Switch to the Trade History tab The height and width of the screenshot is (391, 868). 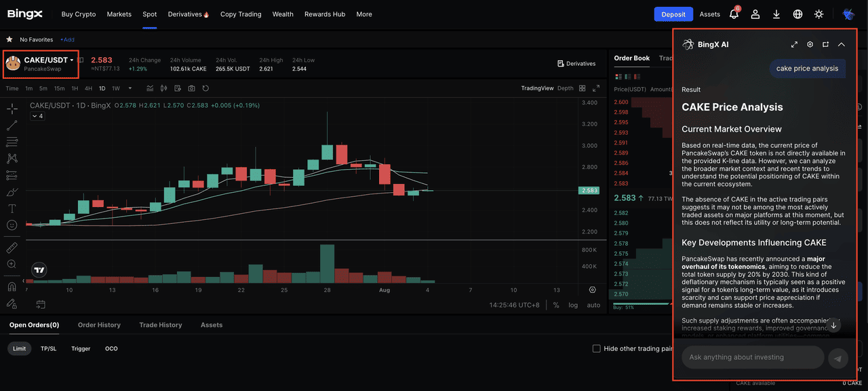[x=161, y=325]
